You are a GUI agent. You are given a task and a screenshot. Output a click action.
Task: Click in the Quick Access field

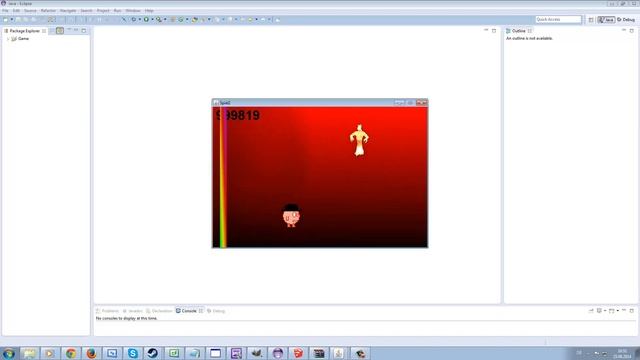[x=558, y=19]
